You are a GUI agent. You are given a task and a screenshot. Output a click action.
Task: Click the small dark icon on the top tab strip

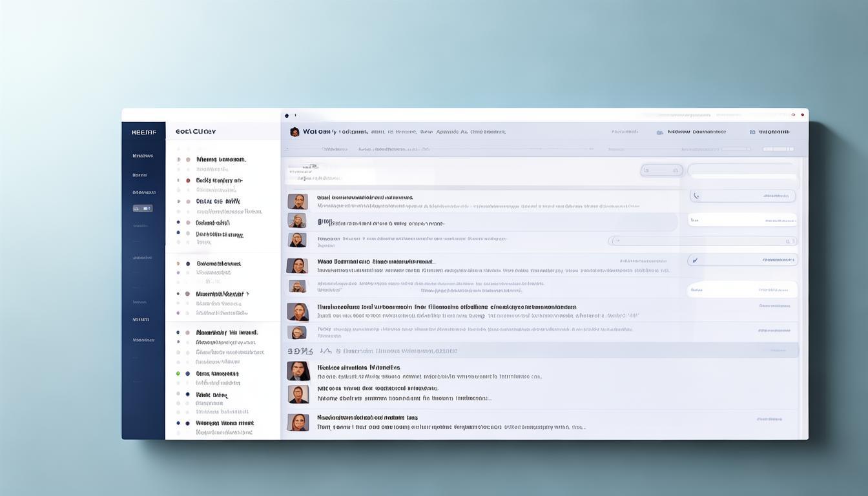pyautogui.click(x=287, y=116)
